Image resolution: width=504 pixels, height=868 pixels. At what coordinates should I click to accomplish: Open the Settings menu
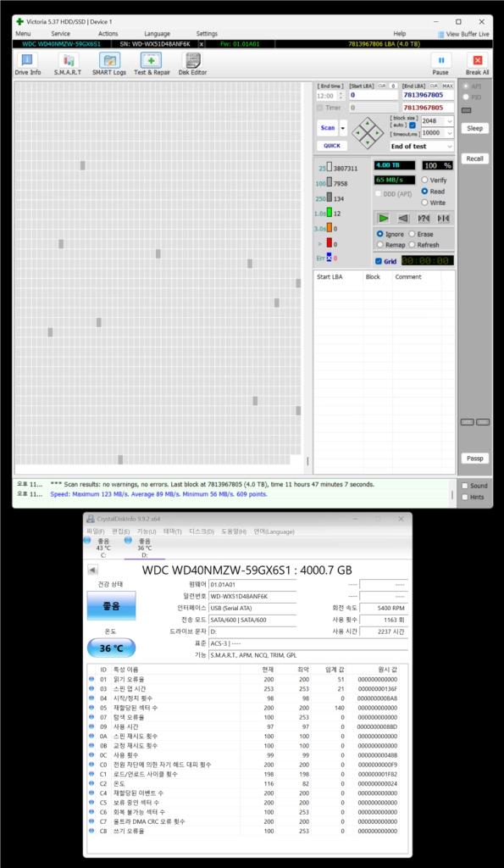pos(207,34)
